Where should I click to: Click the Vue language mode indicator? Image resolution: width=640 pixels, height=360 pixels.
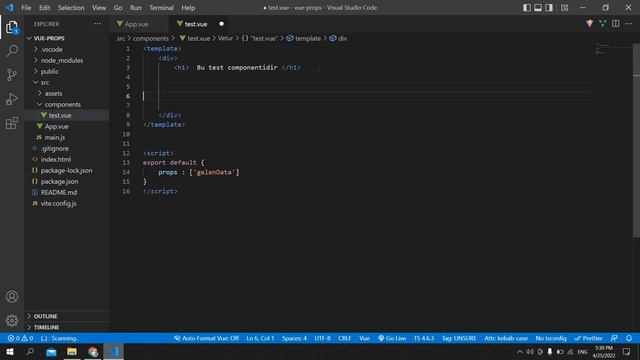click(364, 338)
